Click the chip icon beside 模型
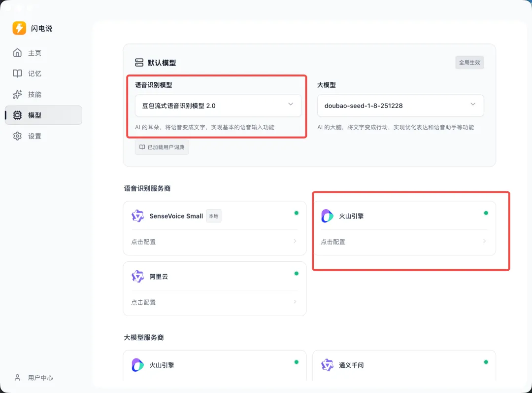Viewport: 532px width, 393px height. coord(17,115)
